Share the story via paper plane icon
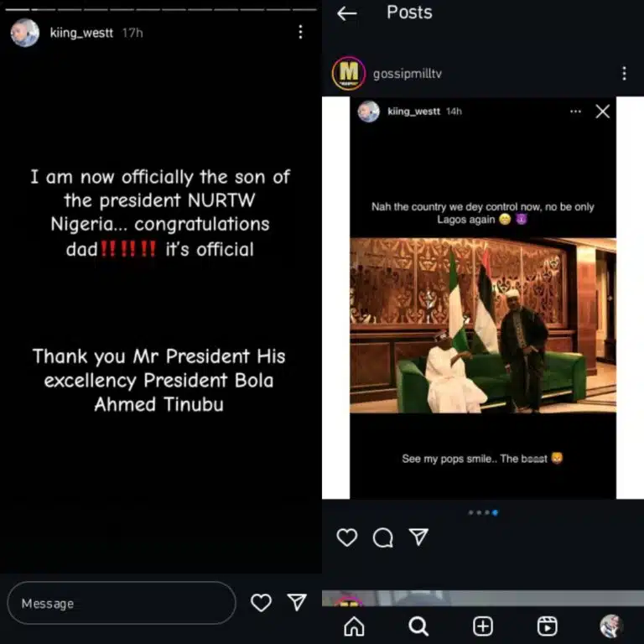This screenshot has height=644, width=644. (x=297, y=602)
